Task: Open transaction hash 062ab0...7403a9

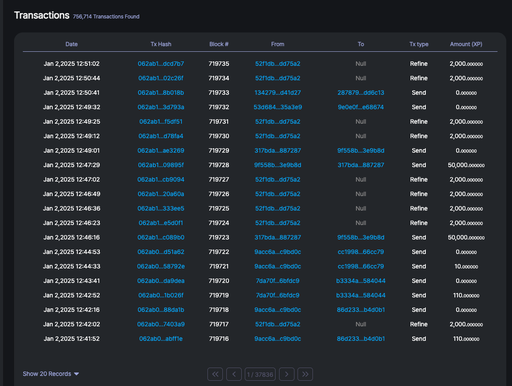Action: click(x=161, y=324)
